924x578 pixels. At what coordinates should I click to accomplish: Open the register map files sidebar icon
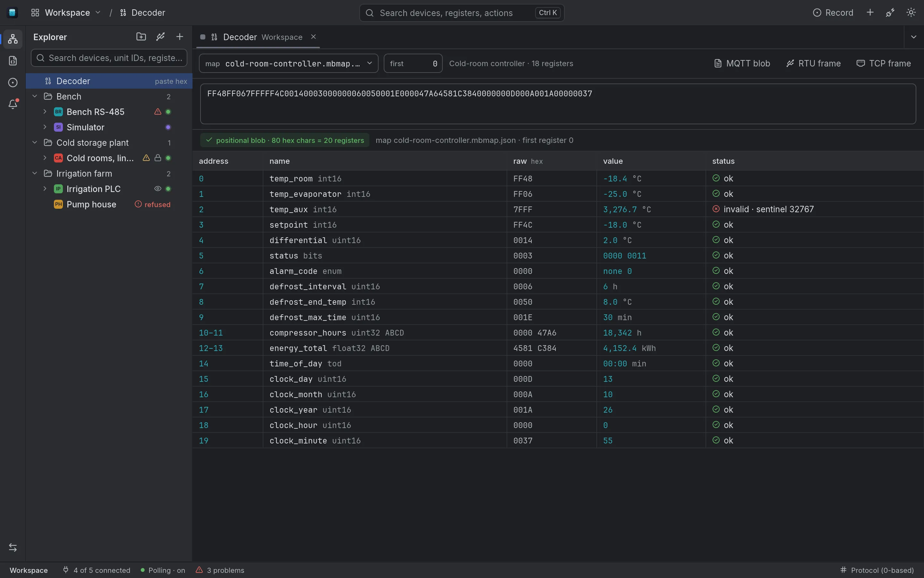pyautogui.click(x=13, y=61)
